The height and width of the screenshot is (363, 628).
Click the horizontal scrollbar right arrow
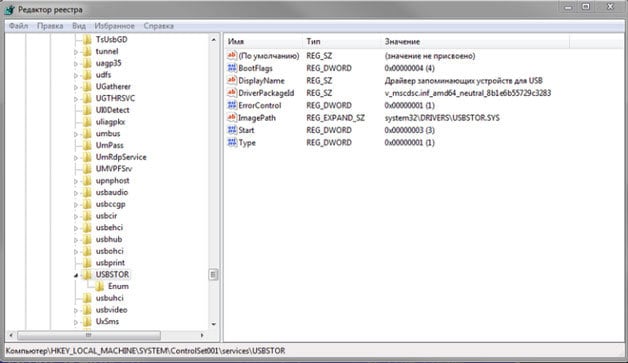pyautogui.click(x=202, y=335)
